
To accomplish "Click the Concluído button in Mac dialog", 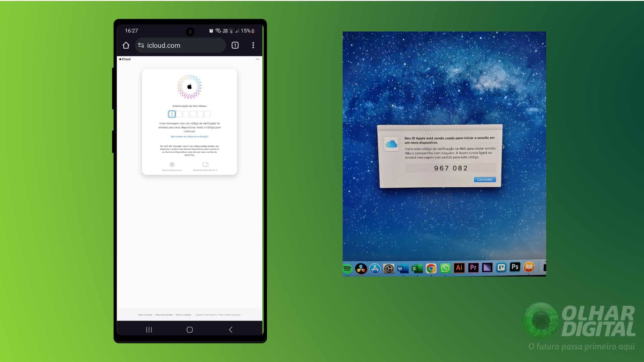I will point(485,180).
